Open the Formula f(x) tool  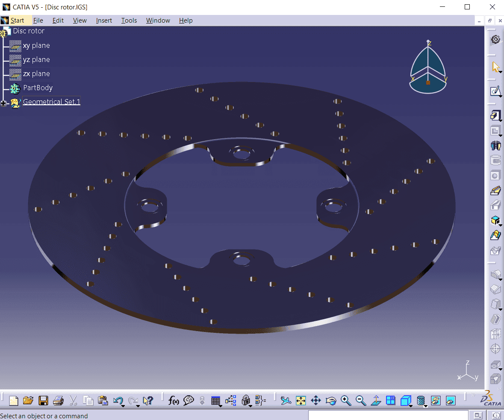pyautogui.click(x=174, y=400)
